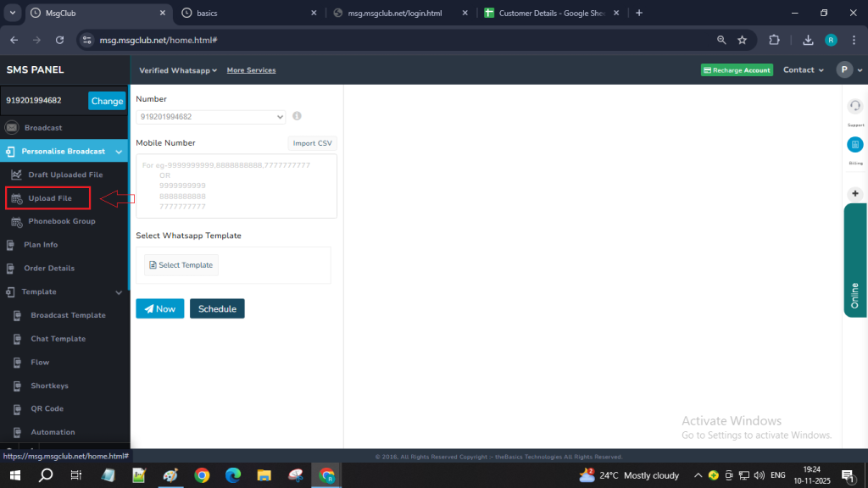The width and height of the screenshot is (868, 488).
Task: Open Shortkeys in the sidebar
Action: point(49,385)
